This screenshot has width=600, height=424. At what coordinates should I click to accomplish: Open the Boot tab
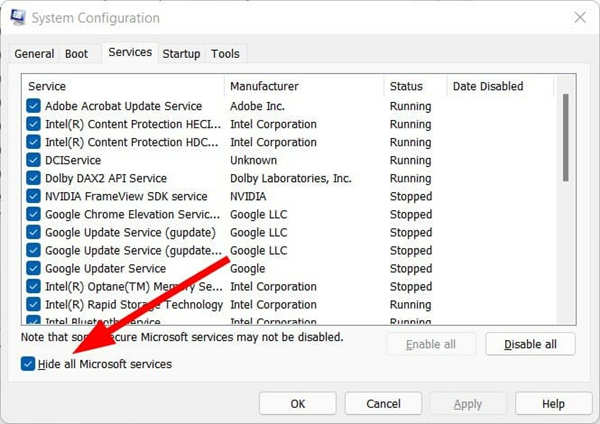[77, 53]
